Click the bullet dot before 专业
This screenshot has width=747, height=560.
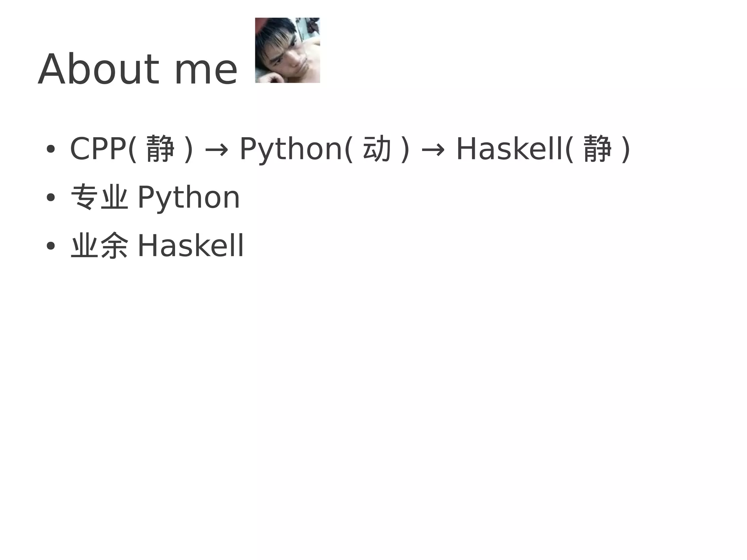51,197
